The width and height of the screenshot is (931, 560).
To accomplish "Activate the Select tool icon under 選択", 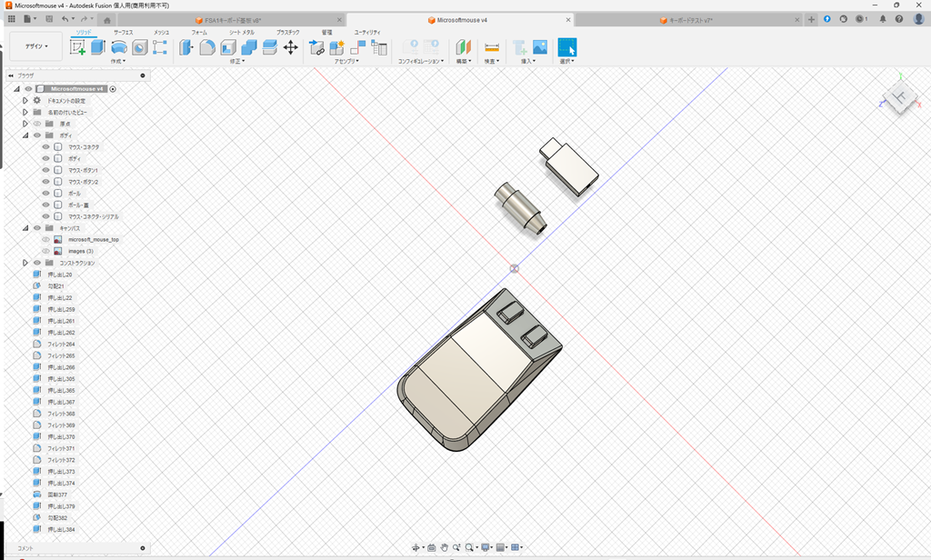I will pos(567,45).
